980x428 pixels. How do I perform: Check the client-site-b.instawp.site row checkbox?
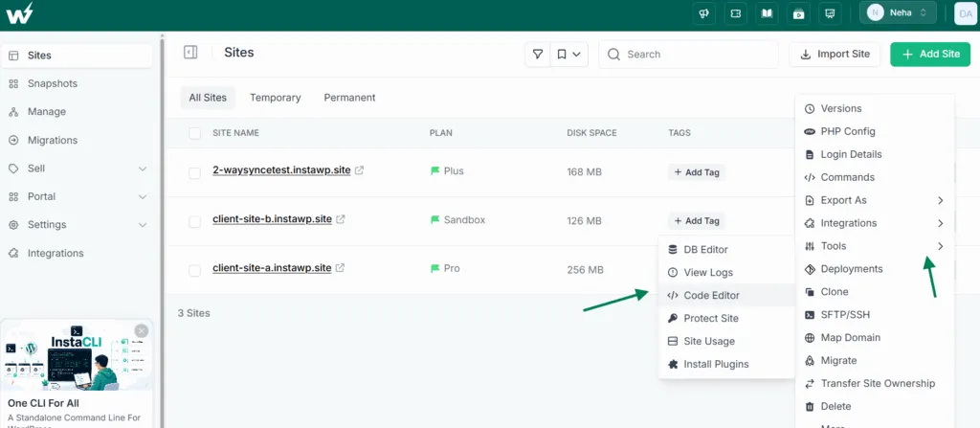click(x=195, y=221)
